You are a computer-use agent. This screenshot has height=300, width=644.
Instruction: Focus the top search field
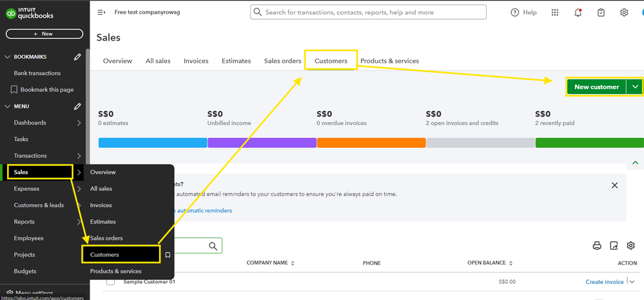coord(368,12)
